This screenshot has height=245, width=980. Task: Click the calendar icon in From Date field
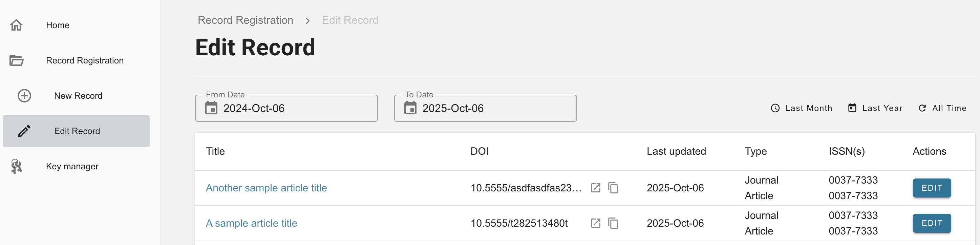click(213, 108)
